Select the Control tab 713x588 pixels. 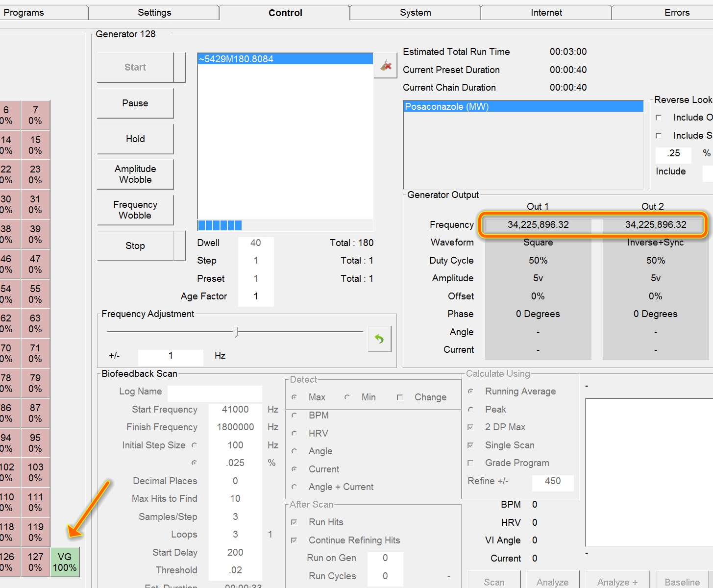285,13
